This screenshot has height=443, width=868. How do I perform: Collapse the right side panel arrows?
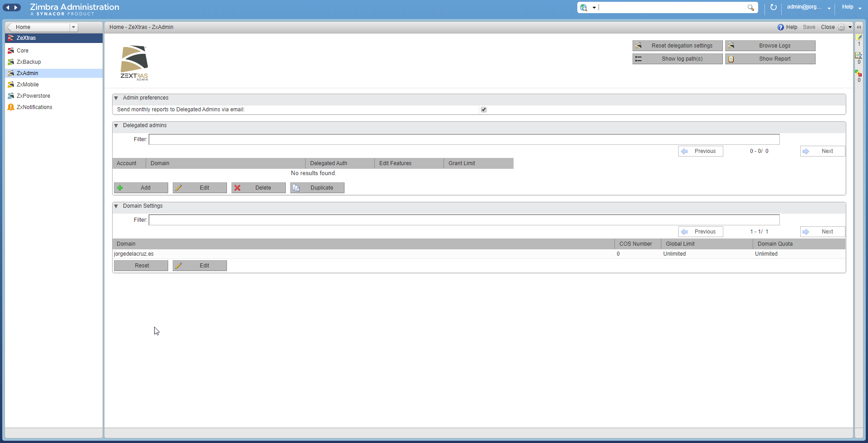[859, 27]
